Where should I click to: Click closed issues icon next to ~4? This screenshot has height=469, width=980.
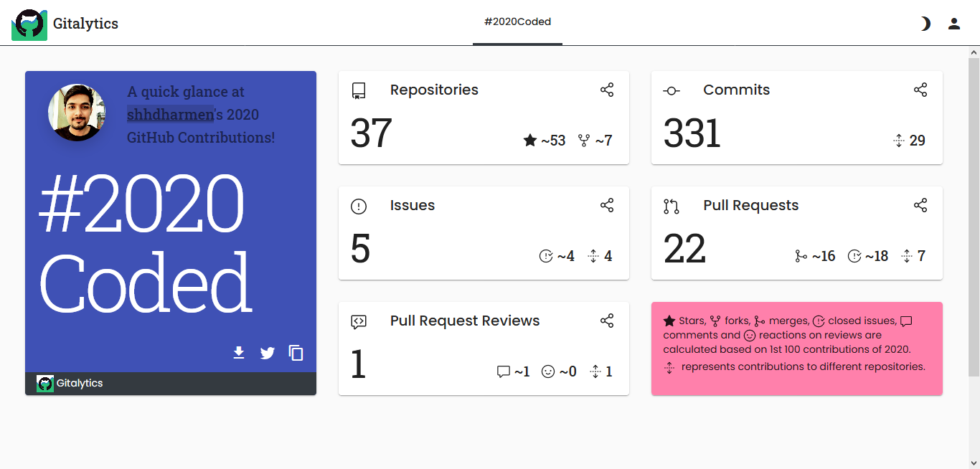tap(546, 256)
